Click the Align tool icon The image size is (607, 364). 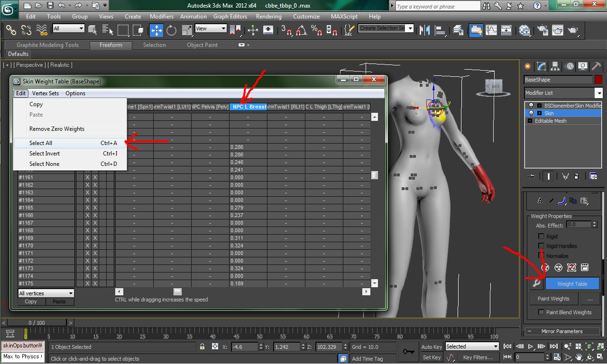pos(440,30)
